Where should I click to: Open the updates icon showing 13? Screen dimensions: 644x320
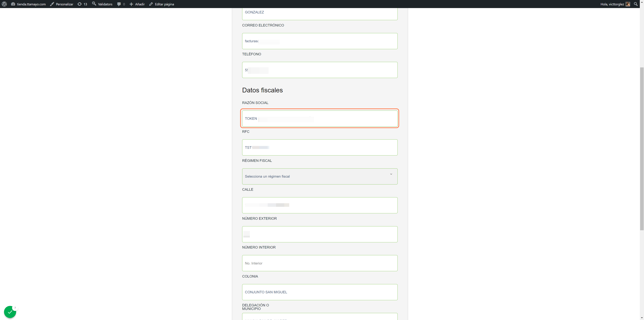click(x=79, y=4)
